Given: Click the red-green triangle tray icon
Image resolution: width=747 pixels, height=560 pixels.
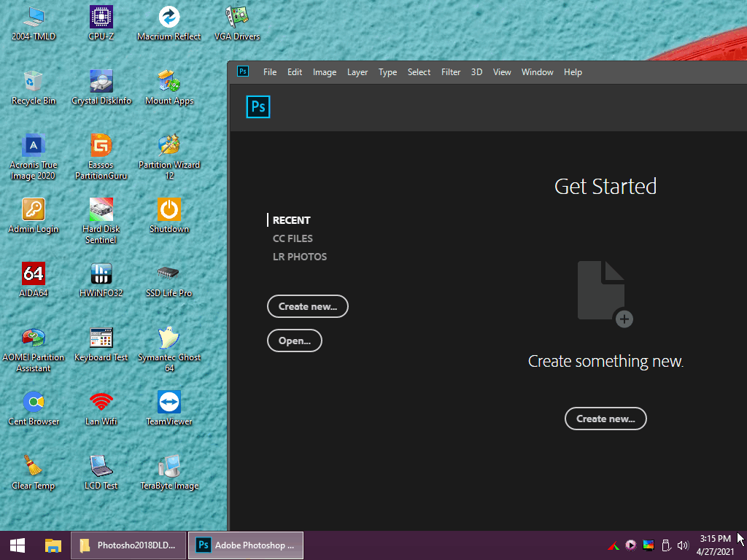Looking at the screenshot, I should point(614,545).
